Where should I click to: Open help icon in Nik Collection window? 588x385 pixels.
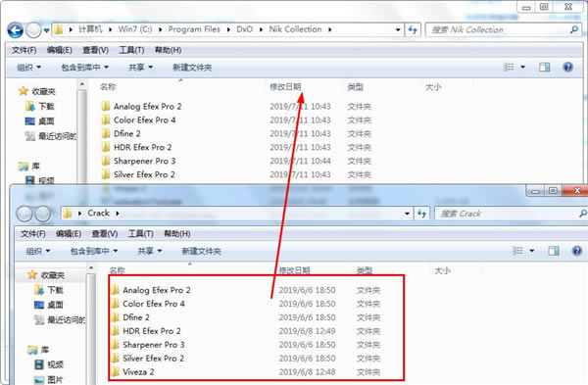pyautogui.click(x=568, y=67)
